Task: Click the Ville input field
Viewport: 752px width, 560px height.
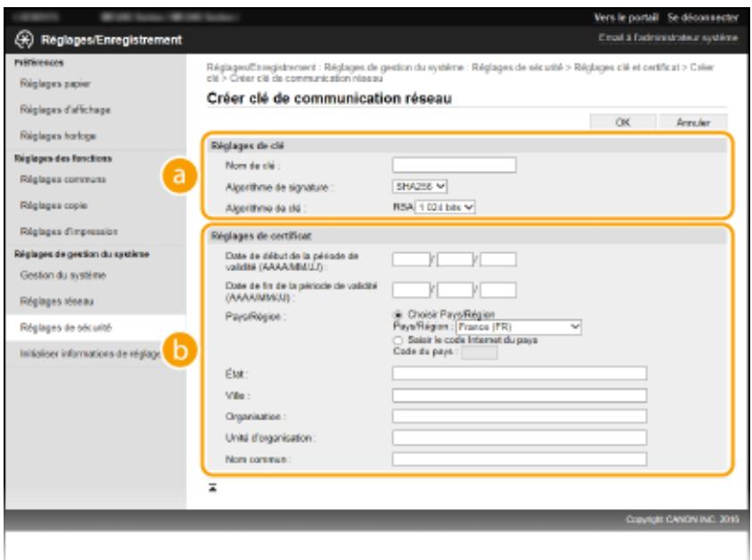Action: click(519, 395)
